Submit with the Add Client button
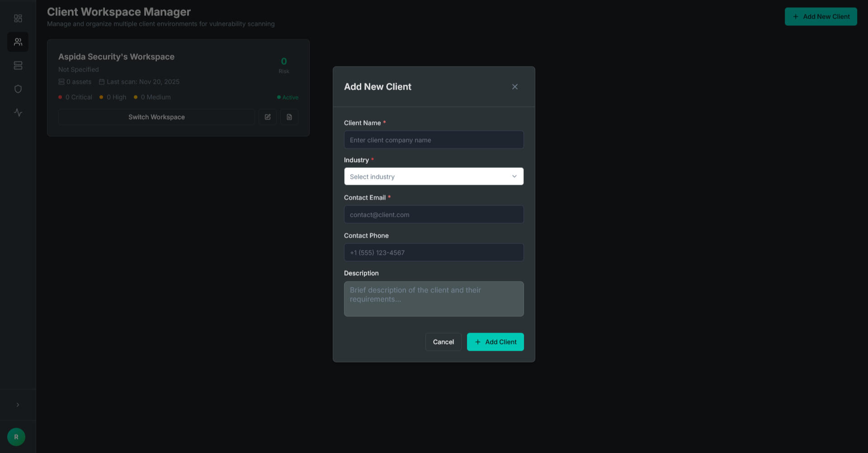Screen dimensions: 868x453 coord(495,342)
